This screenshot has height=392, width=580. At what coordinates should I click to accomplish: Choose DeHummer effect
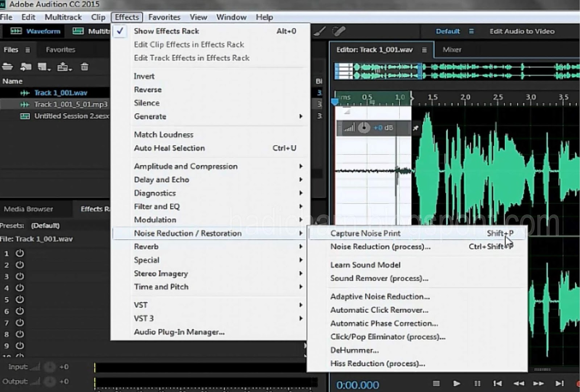(x=417, y=350)
